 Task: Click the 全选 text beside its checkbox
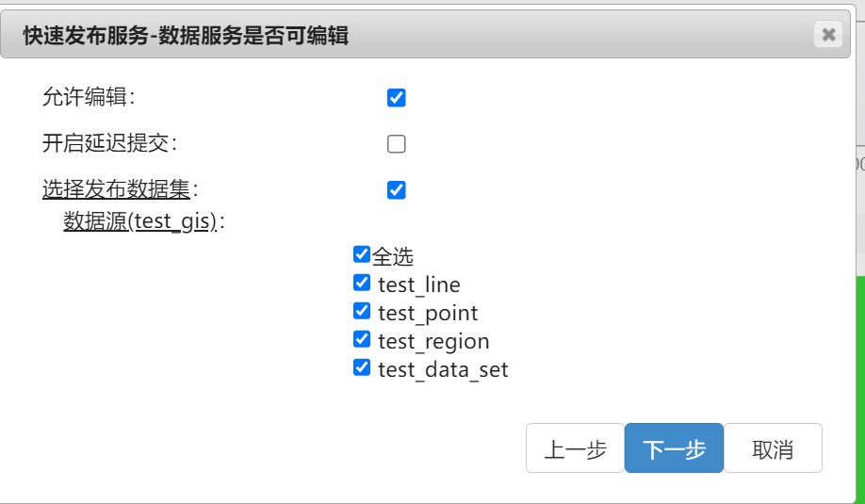(393, 256)
